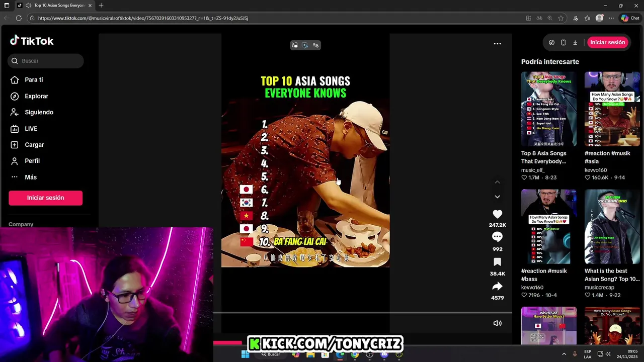
Task: Click the share arrow icon
Action: [497, 286]
